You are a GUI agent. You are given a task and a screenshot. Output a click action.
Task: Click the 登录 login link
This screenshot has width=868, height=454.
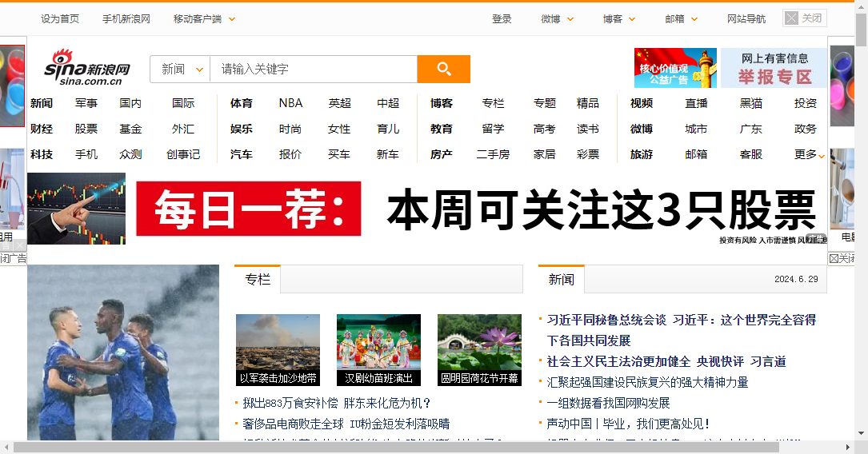(502, 18)
